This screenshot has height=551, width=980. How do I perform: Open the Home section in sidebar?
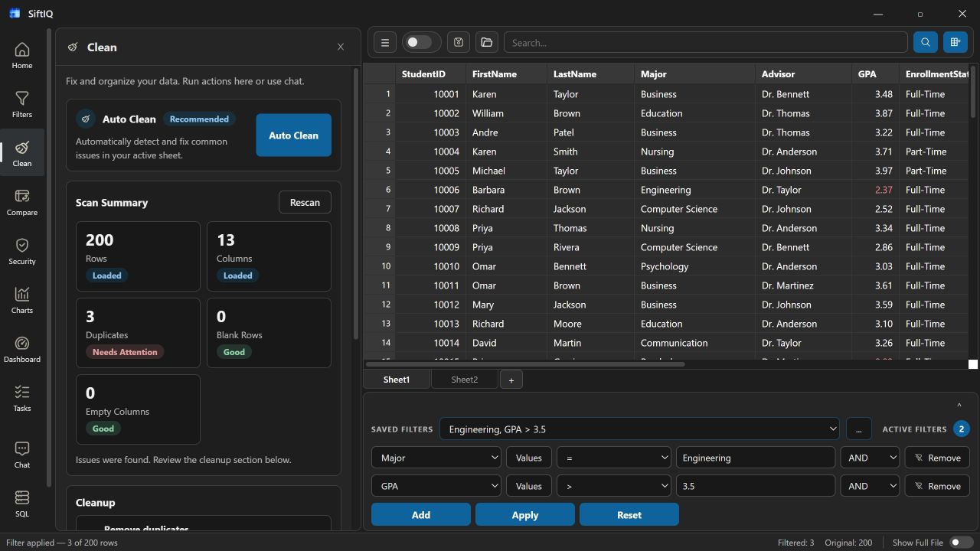coord(21,55)
